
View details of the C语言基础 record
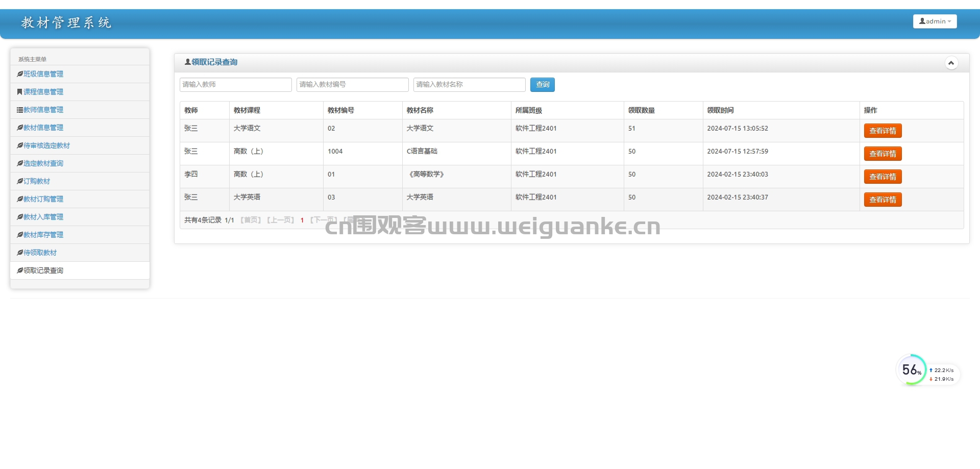pos(883,154)
